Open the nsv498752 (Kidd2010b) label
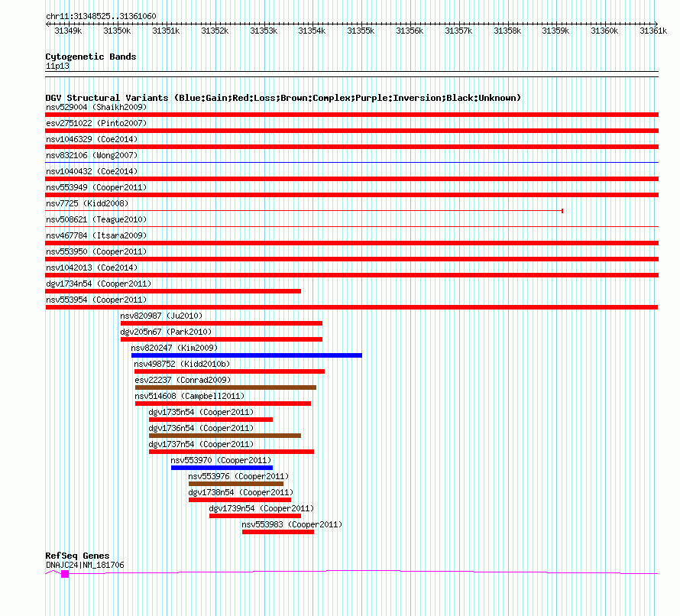The image size is (680, 616). pyautogui.click(x=182, y=364)
